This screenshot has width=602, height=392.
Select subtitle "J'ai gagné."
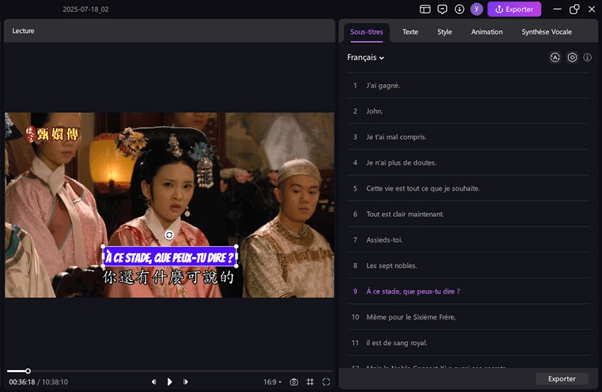tap(468, 86)
